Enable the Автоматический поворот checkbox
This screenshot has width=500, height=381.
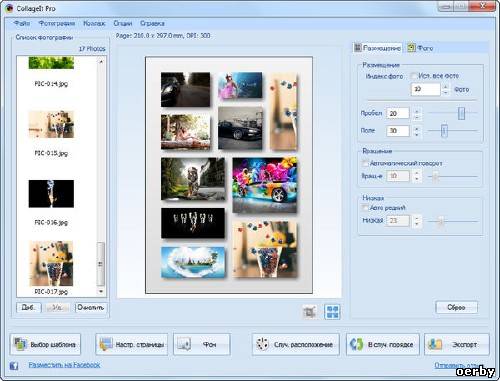(x=365, y=163)
